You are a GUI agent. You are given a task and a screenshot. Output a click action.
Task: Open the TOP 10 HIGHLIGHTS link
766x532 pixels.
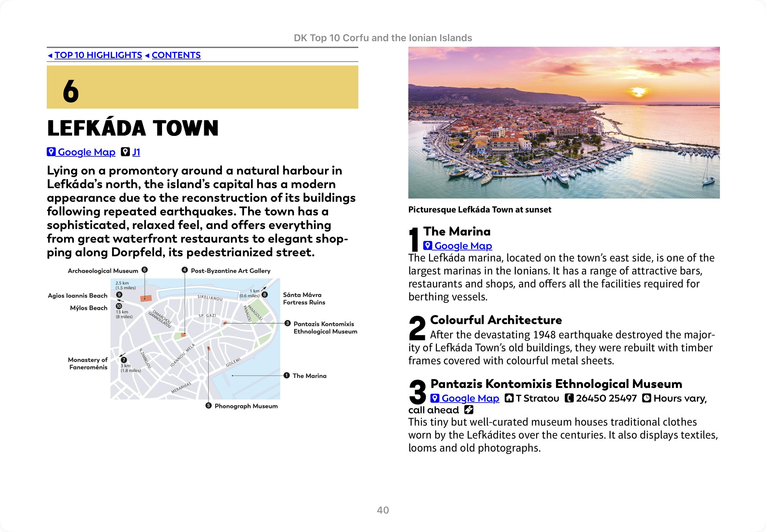(x=98, y=55)
